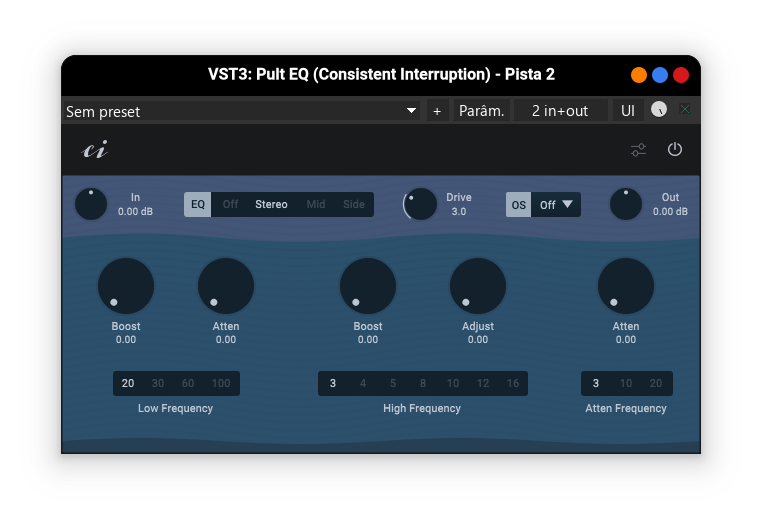Toggle the plugin enable checkbox in the host bar
Screen dimensions: 762x521
tap(685, 110)
